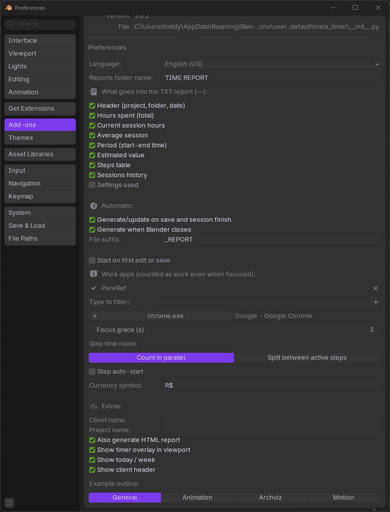Edit the File suffix field
Screen dimensions: 390x512
272,240
